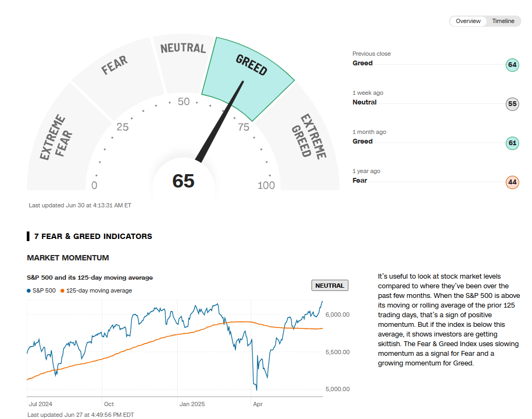Click the Fear gauge segment
Screen dimensions: 532x419
click(114, 66)
